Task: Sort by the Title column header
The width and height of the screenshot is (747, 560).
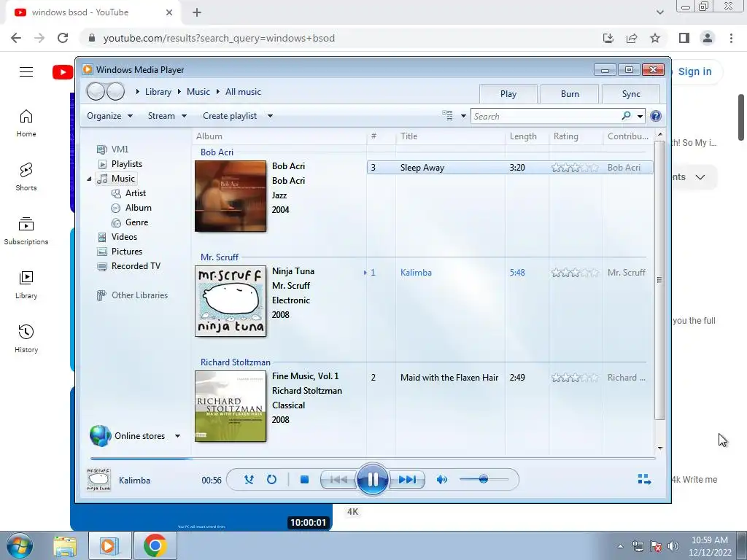Action: point(450,136)
